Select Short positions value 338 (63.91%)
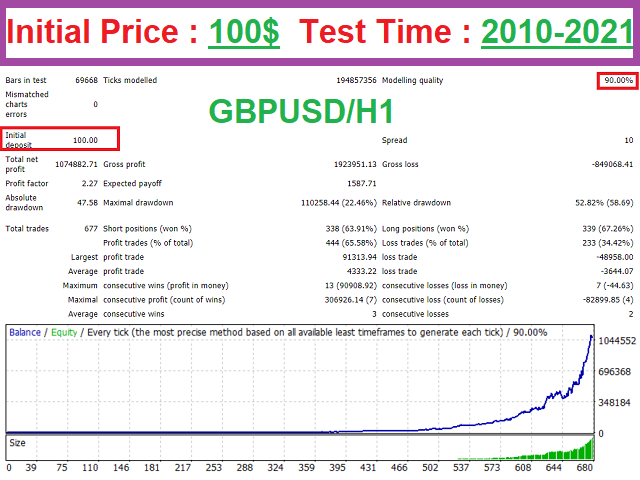 [x=351, y=229]
